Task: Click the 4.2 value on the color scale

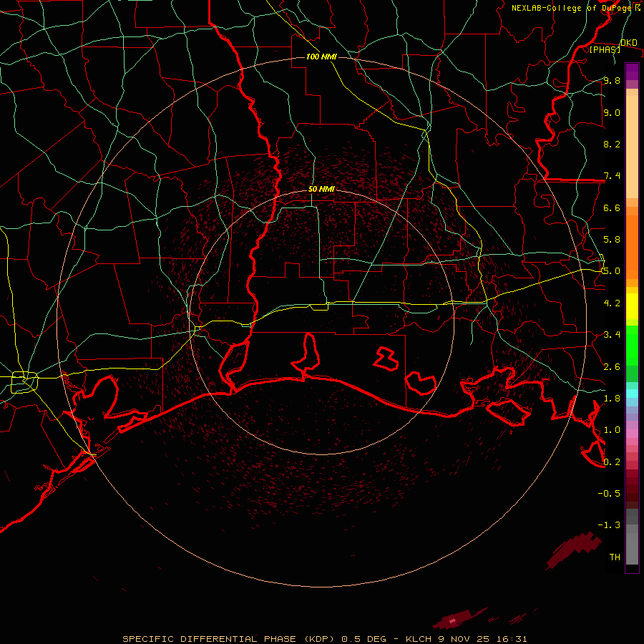Action: click(612, 303)
